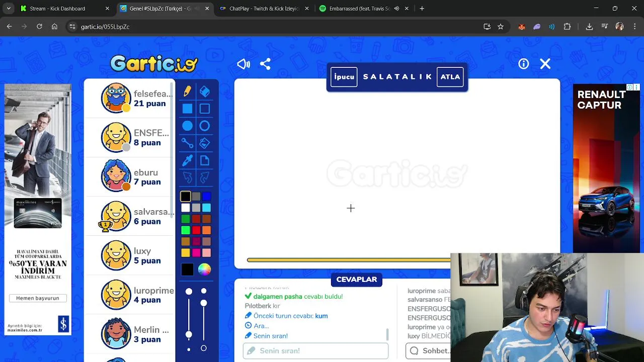
Task: Pick the dark gray color swatch
Action: 196,197
